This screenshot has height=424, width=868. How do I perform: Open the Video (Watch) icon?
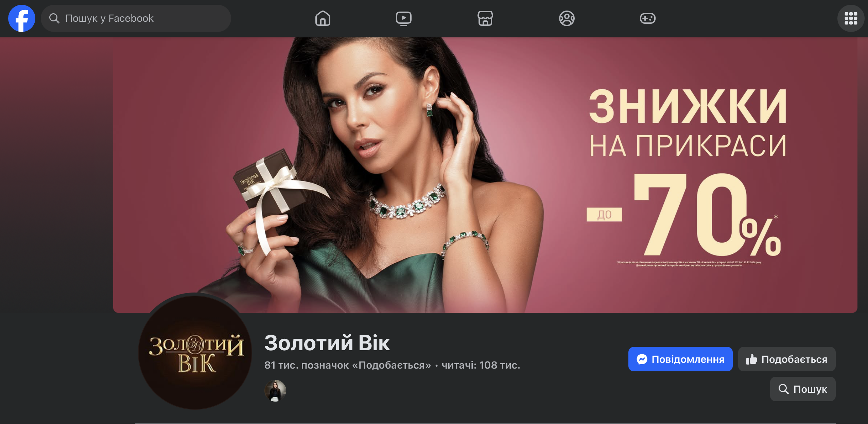(x=404, y=18)
